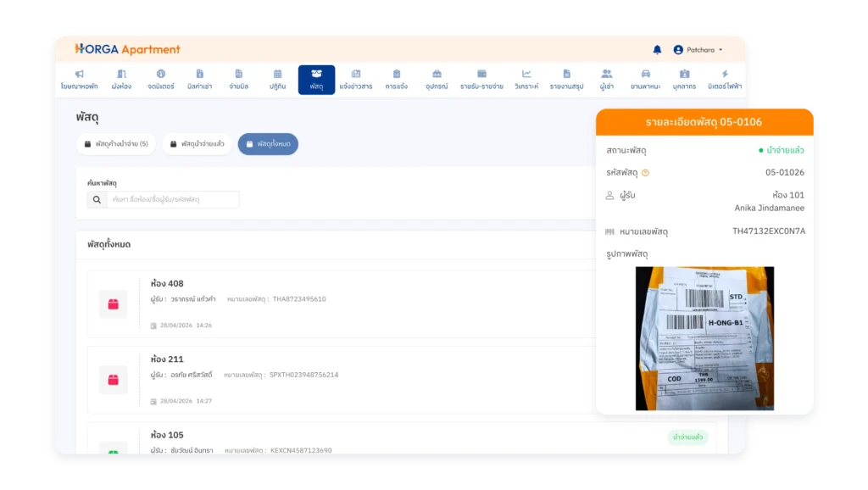Click the นำจ่ายแล้ว status in details panel

click(x=781, y=151)
